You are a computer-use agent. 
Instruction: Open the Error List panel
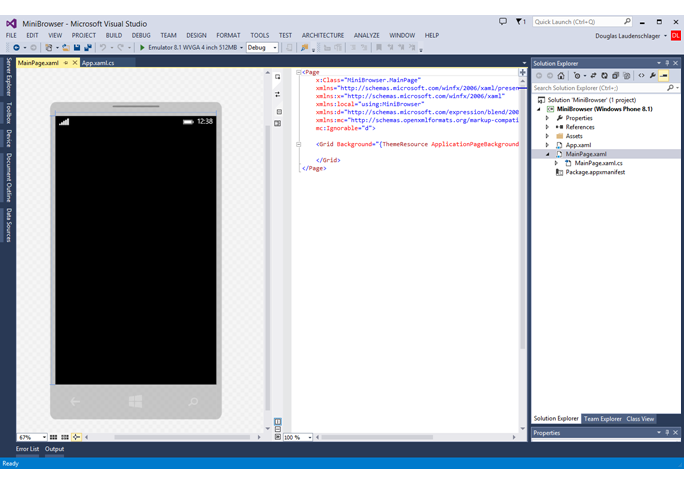[x=27, y=449]
